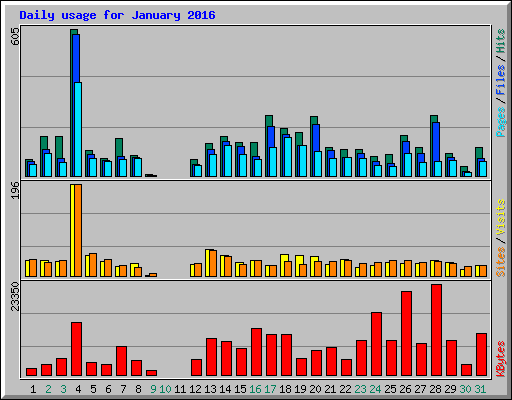512x400 pixels.
Task: Click the yellow Visits bar for day 4
Action: coord(72,230)
